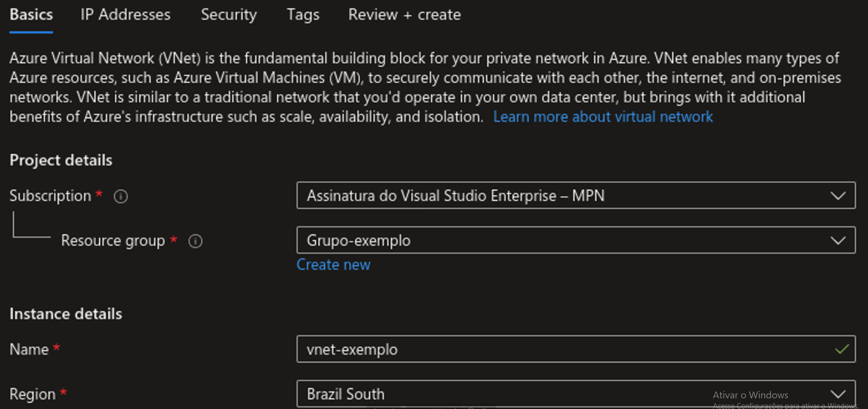This screenshot has width=868, height=409.
Task: Switch to the IP Addresses tab
Action: [125, 15]
